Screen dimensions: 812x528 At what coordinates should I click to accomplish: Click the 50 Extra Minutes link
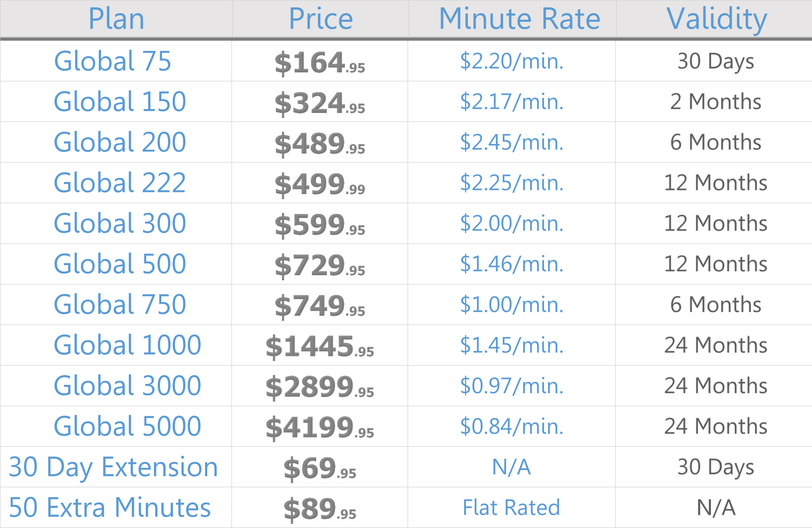pyautogui.click(x=110, y=508)
